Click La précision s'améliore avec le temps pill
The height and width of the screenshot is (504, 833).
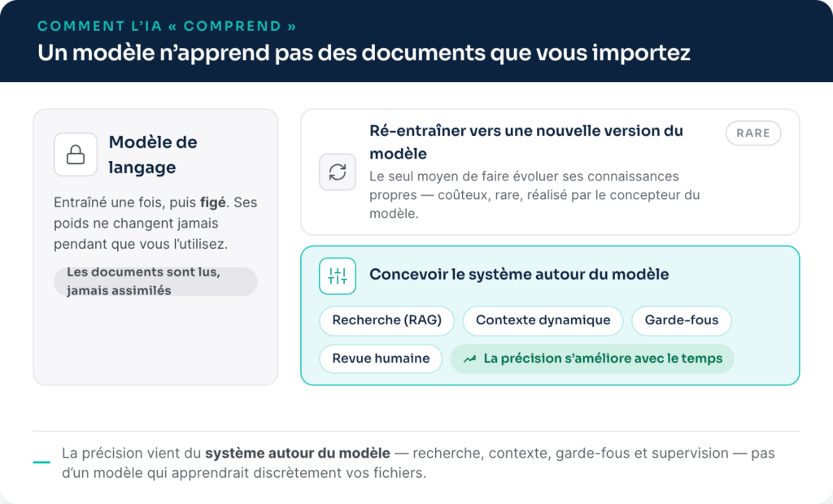(592, 358)
